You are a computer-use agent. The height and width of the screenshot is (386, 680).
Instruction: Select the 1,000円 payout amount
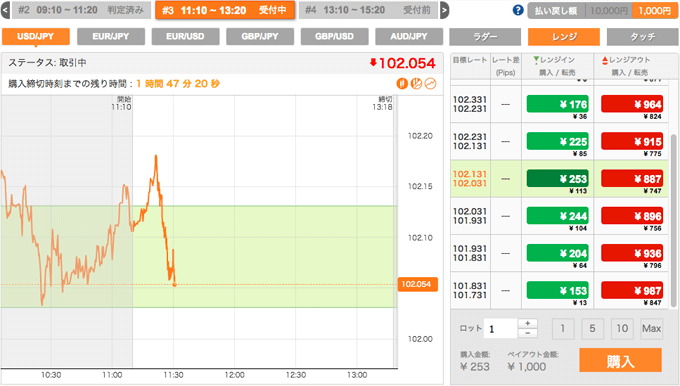coord(655,11)
